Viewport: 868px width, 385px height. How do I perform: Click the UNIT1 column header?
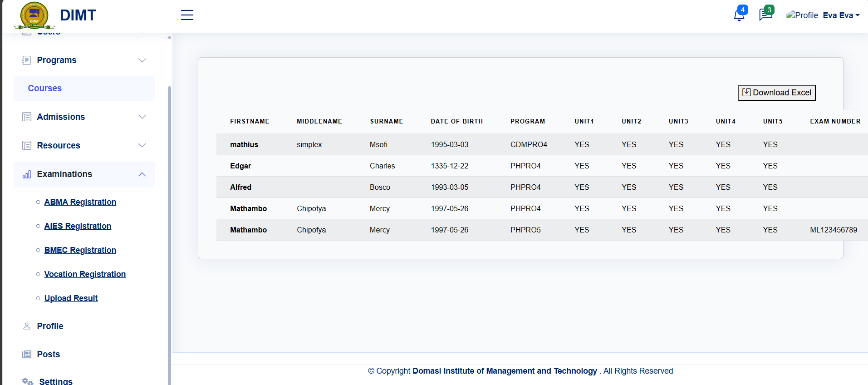[584, 121]
